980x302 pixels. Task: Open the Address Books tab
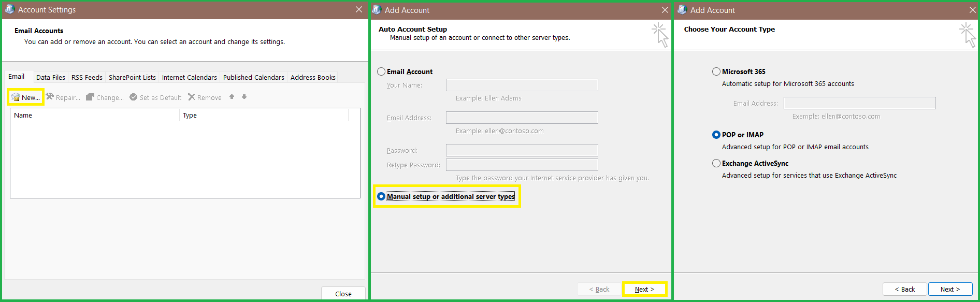point(313,77)
